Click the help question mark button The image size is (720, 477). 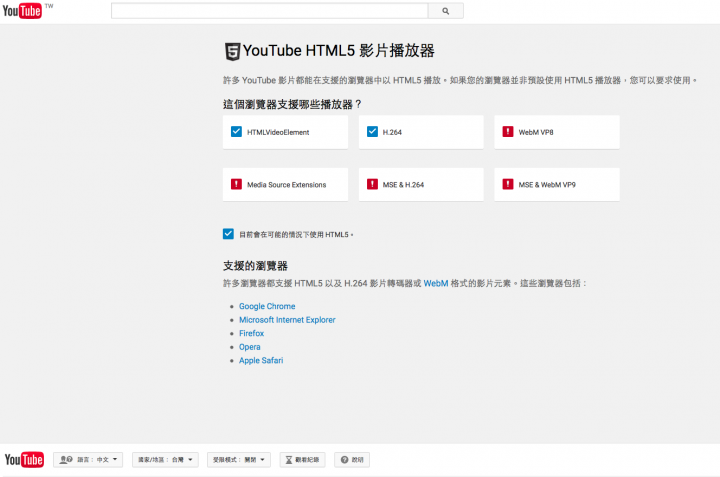[x=352, y=460]
